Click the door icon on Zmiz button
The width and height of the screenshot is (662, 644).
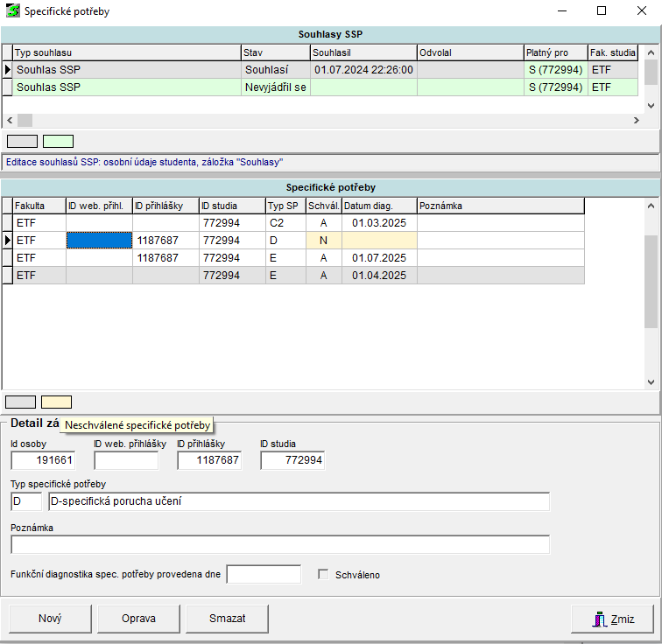(x=600, y=619)
